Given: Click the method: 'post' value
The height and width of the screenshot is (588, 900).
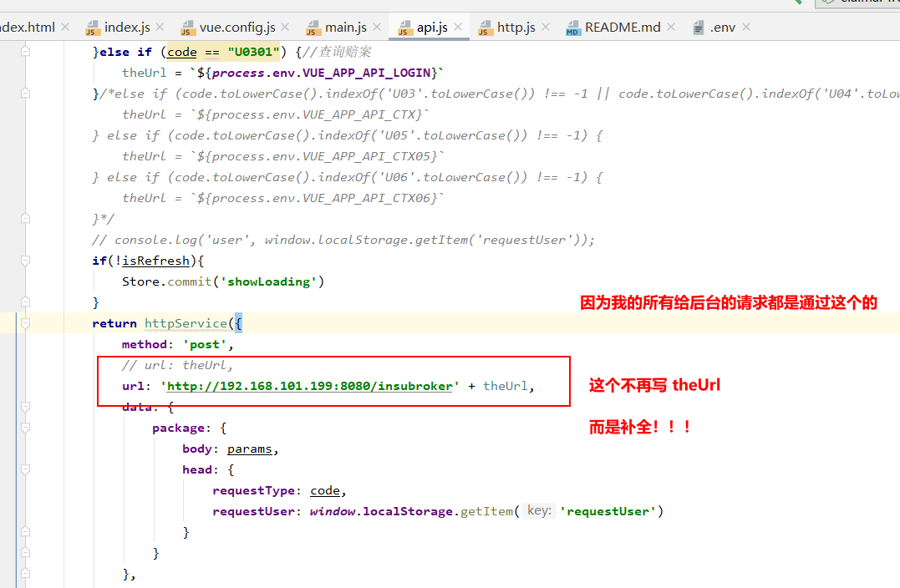Looking at the screenshot, I should 205,345.
